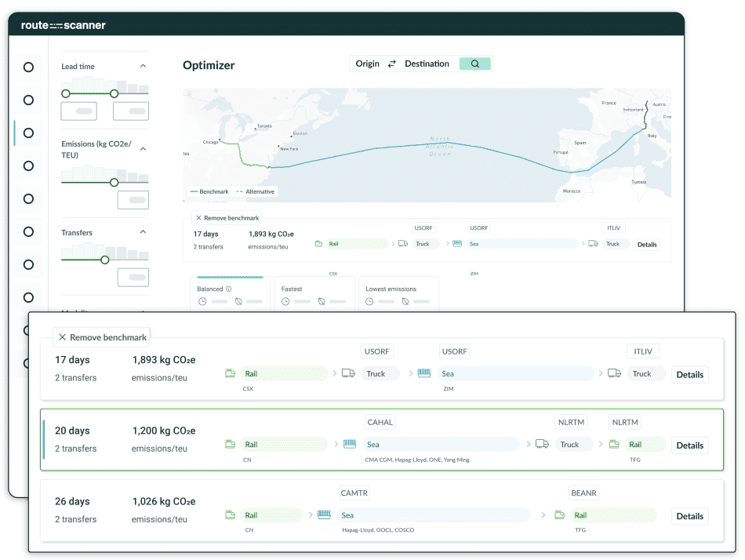Open Details for the 20 days route
Viewport: 745px width, 560px height.
689,445
